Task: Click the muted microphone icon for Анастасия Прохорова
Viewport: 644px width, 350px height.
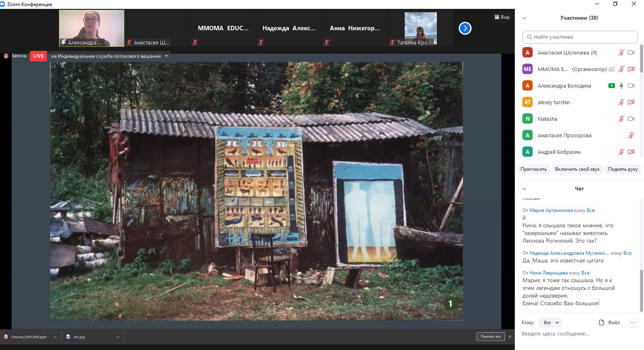Action: pos(631,135)
